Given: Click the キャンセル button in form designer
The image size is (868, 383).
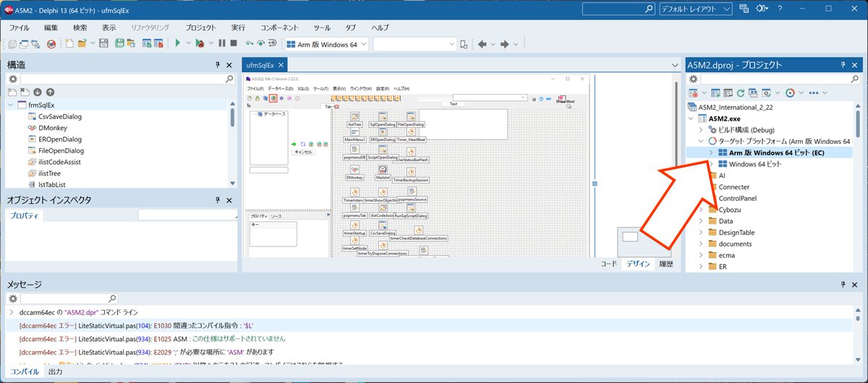Looking at the screenshot, I should click(x=303, y=152).
